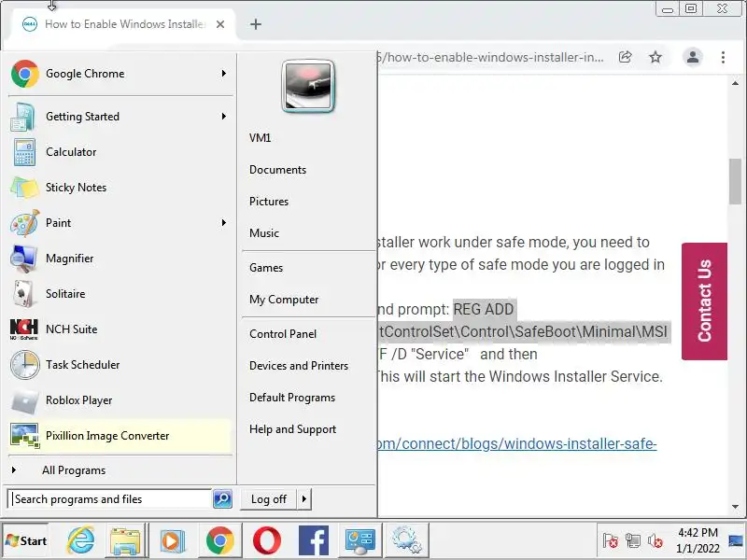Image resolution: width=747 pixels, height=560 pixels.
Task: Open Music library
Action: point(264,233)
